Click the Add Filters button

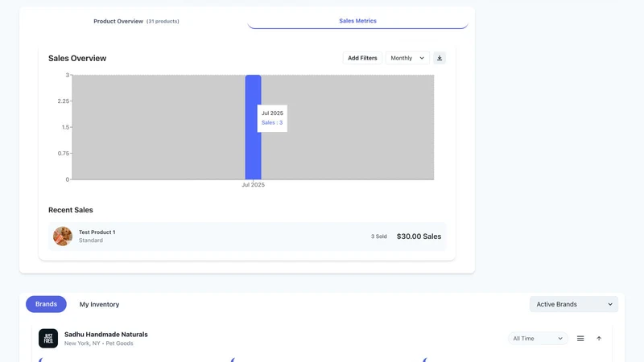pos(362,58)
